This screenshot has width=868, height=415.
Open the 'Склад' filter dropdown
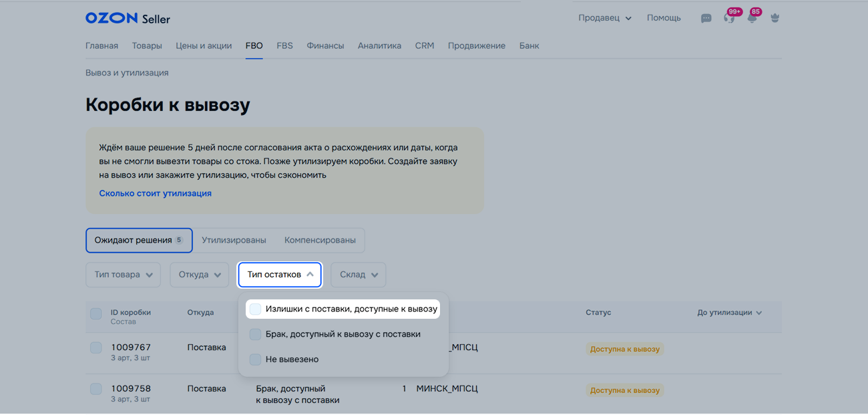[x=358, y=275]
